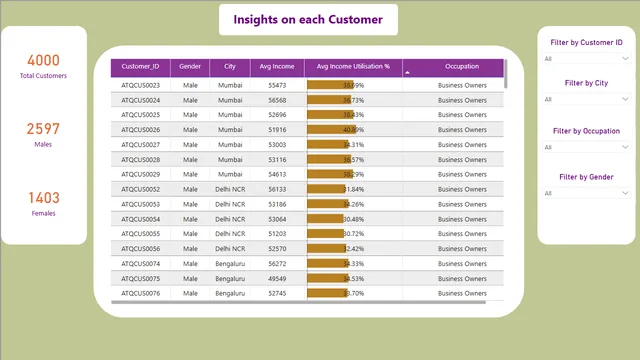Select customer ATQCUS0076 cell
Screen dimensions: 640x360
(x=140, y=293)
